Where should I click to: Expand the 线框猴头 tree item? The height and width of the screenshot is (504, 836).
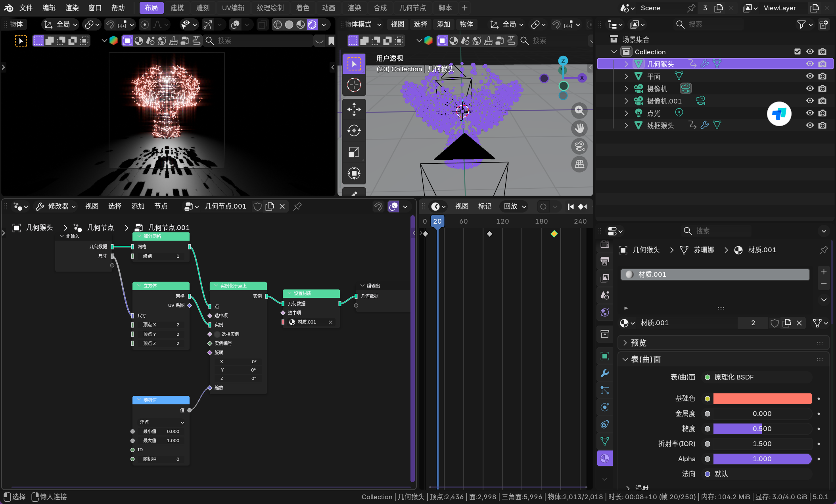click(626, 125)
